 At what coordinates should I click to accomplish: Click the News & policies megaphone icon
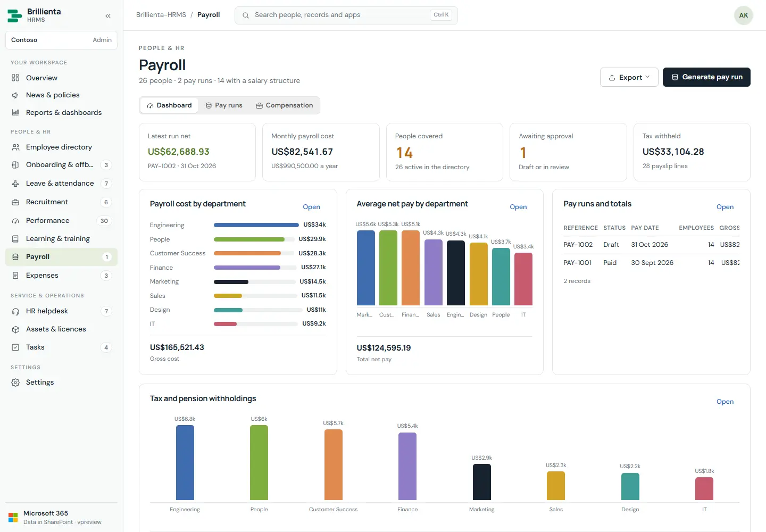coord(15,95)
